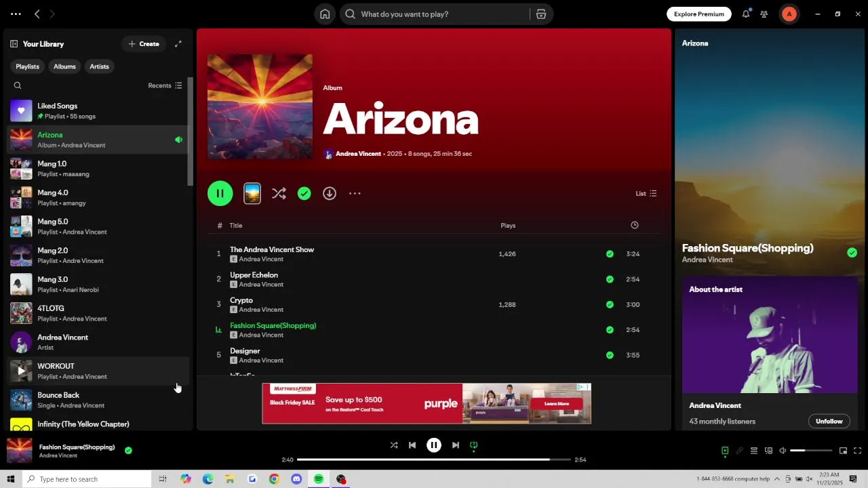Screen dimensions: 868x488
Task: Open the What's New notification bell
Action: point(746,14)
